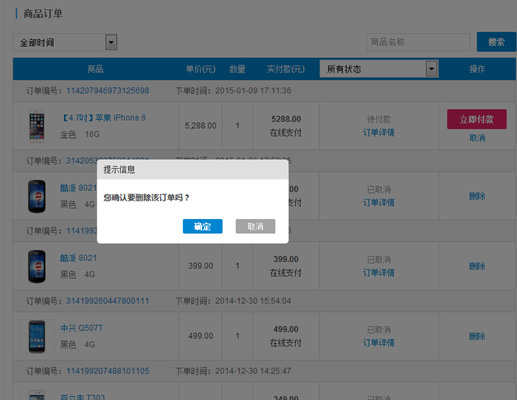Click the iPhone 6 product thumbnail
Viewport: 517px width, 400px height.
click(x=37, y=126)
